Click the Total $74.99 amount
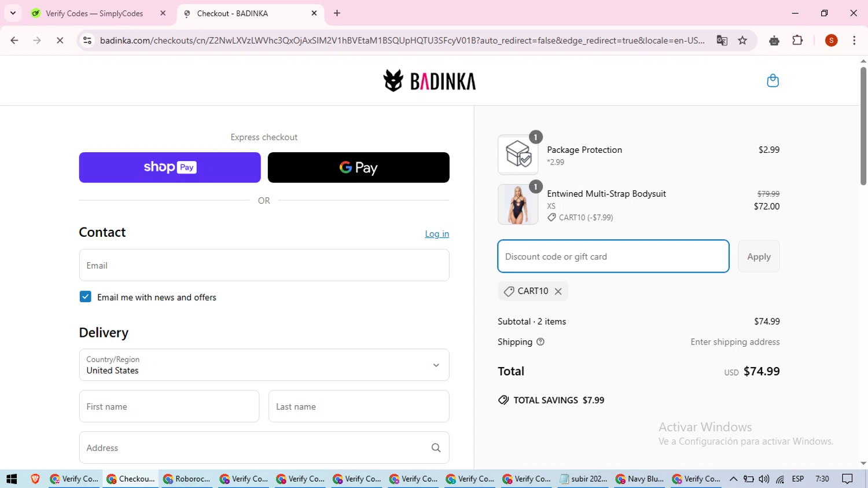Image resolution: width=868 pixels, height=488 pixels. pos(762,371)
